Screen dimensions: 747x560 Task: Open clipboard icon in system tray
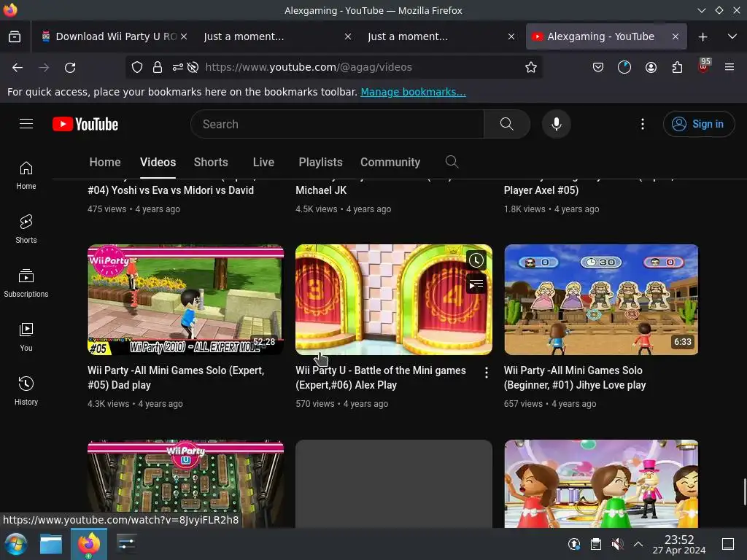595,544
